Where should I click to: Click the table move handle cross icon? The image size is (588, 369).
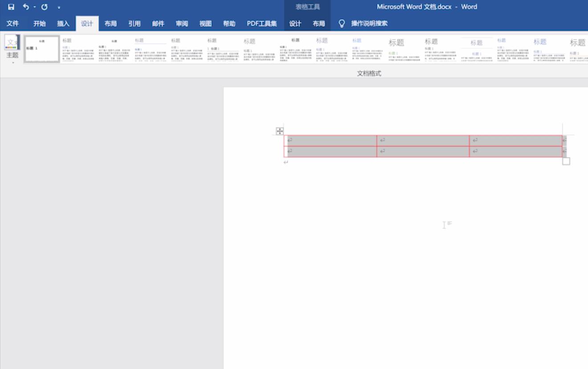click(x=280, y=131)
